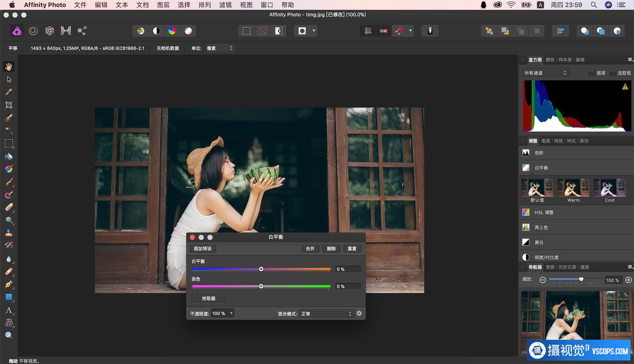Open the 单位 units dropdown
634x364 pixels.
[x=220, y=48]
